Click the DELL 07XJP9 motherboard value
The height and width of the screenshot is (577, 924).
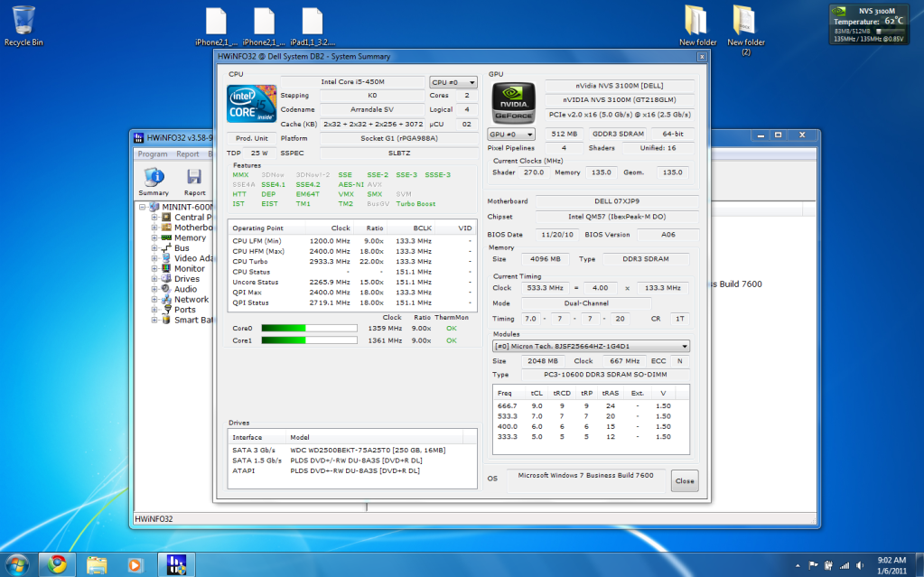[617, 201]
